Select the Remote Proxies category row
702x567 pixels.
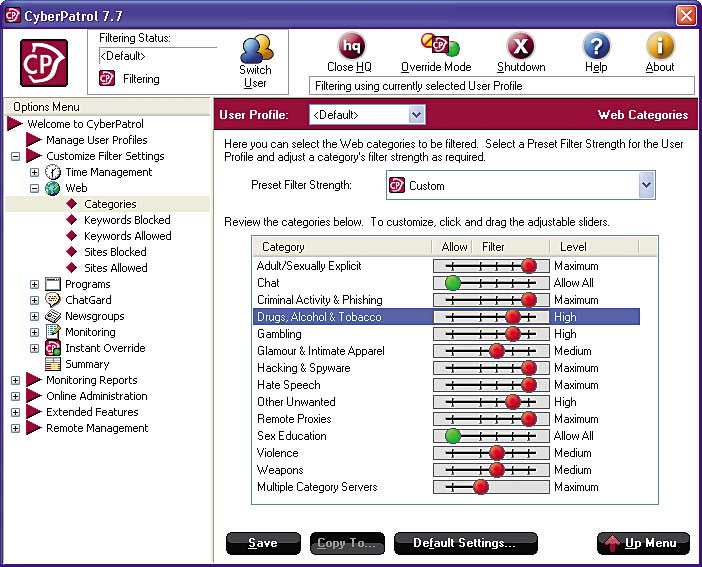(x=446, y=419)
